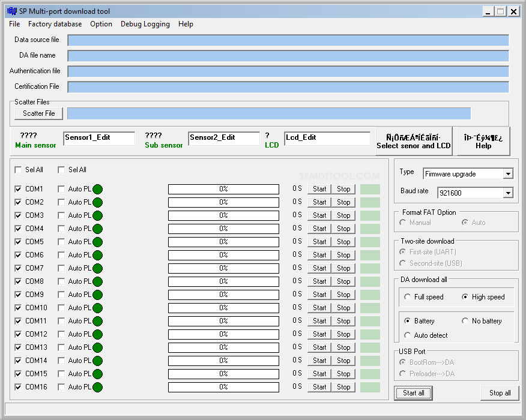The height and width of the screenshot is (420, 526).
Task: Click the green indicator next to COM12
Action: click(98, 334)
